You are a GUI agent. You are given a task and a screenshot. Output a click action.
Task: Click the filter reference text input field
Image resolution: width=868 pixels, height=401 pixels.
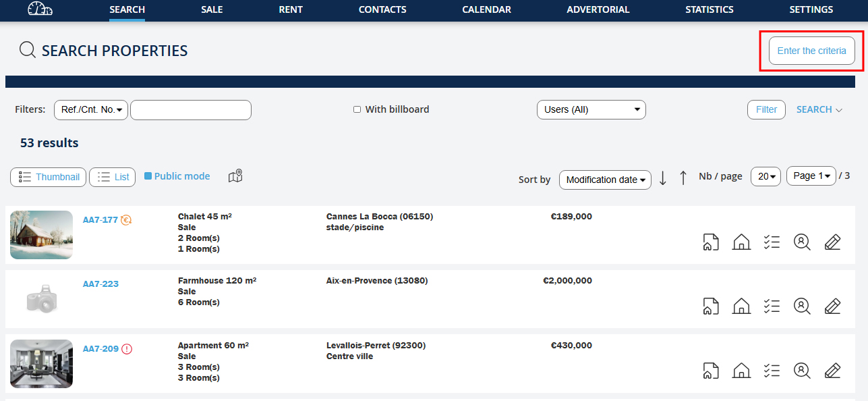[191, 110]
